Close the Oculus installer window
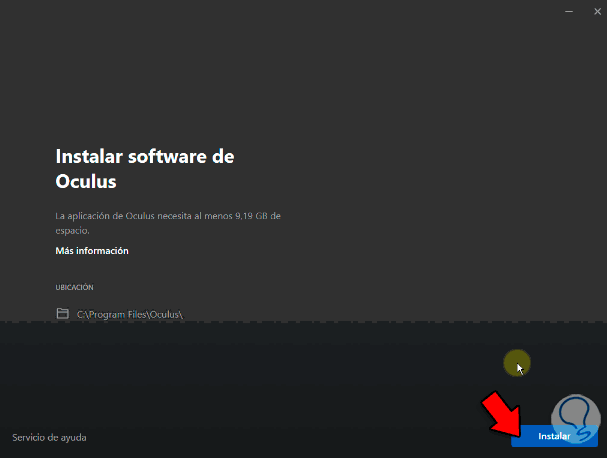 click(x=597, y=12)
